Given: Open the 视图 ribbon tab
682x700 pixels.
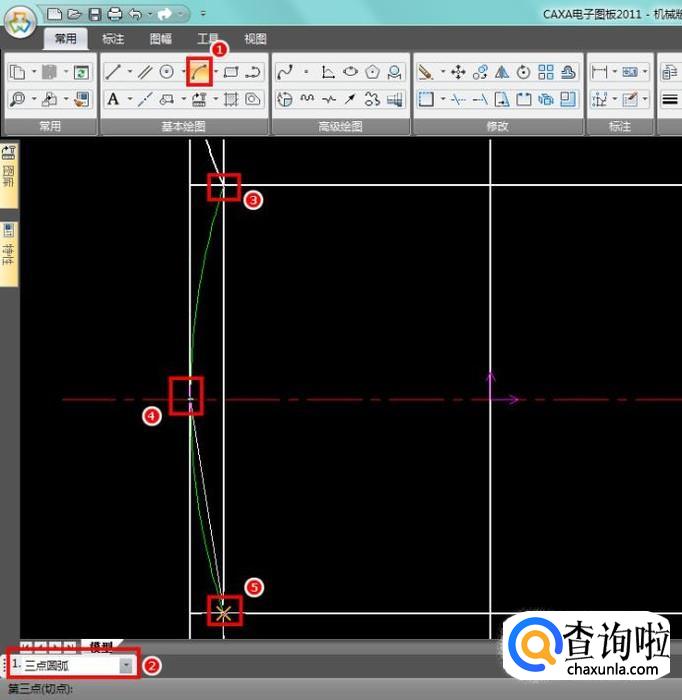Looking at the screenshot, I should pos(255,39).
